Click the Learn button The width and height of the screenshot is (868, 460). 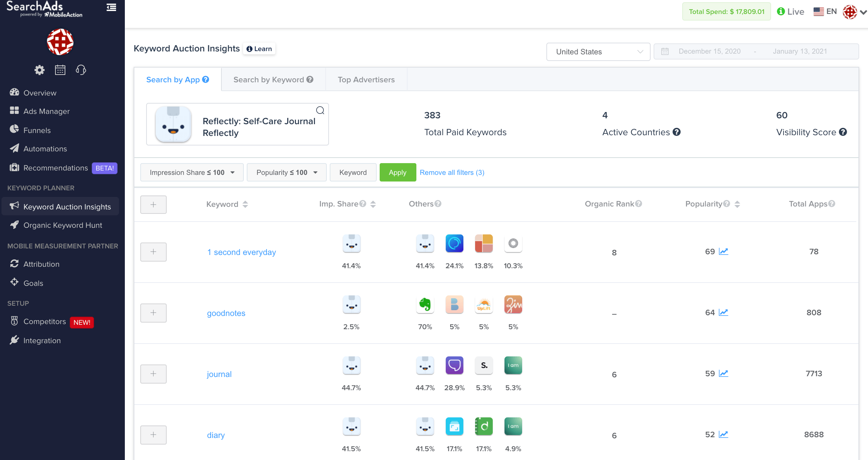(259, 48)
